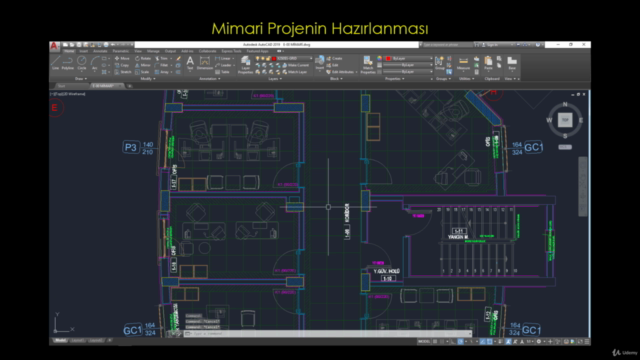This screenshot has width=640, height=360.
Task: Click the Match Properties tool
Action: click(368, 65)
